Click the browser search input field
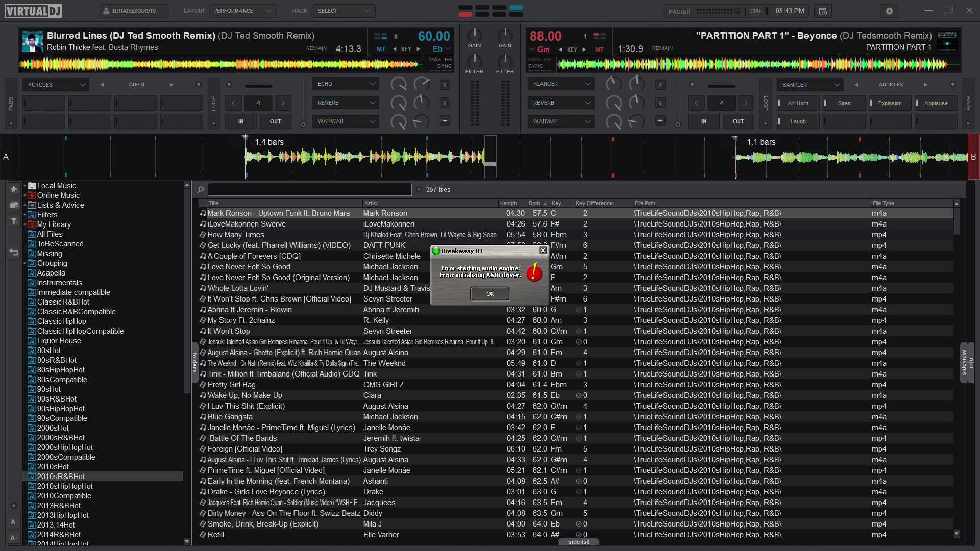Image resolution: width=980 pixels, height=551 pixels. (310, 189)
